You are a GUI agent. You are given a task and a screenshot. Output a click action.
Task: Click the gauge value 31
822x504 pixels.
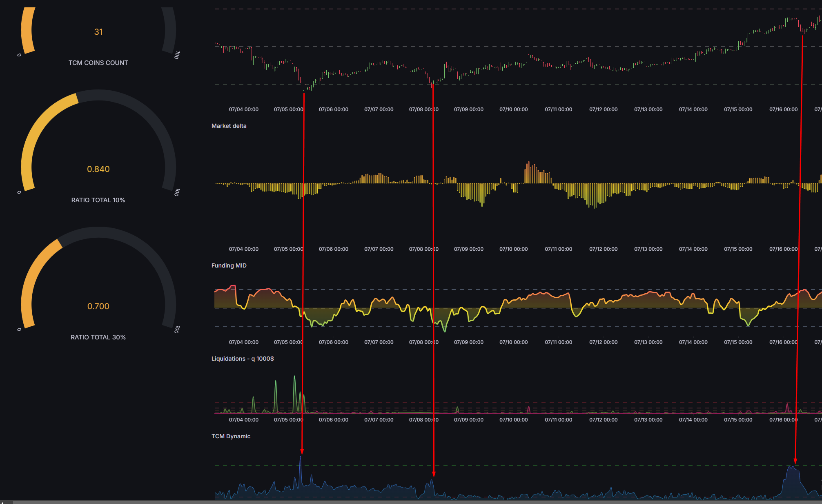click(98, 32)
